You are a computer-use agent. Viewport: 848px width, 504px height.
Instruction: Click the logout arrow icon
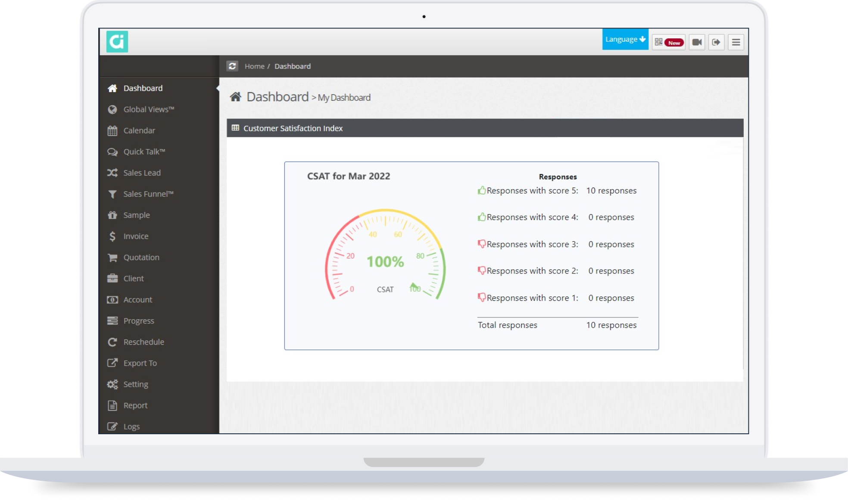(716, 42)
